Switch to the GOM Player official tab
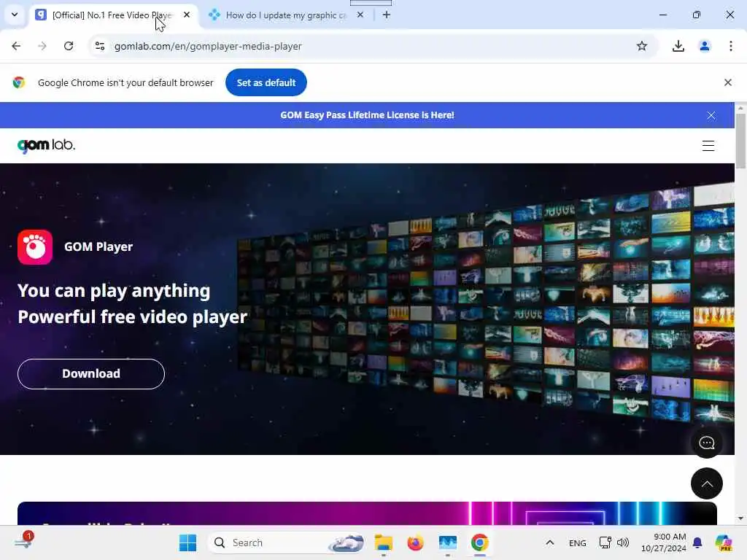The width and height of the screenshot is (747, 560). pos(112,15)
